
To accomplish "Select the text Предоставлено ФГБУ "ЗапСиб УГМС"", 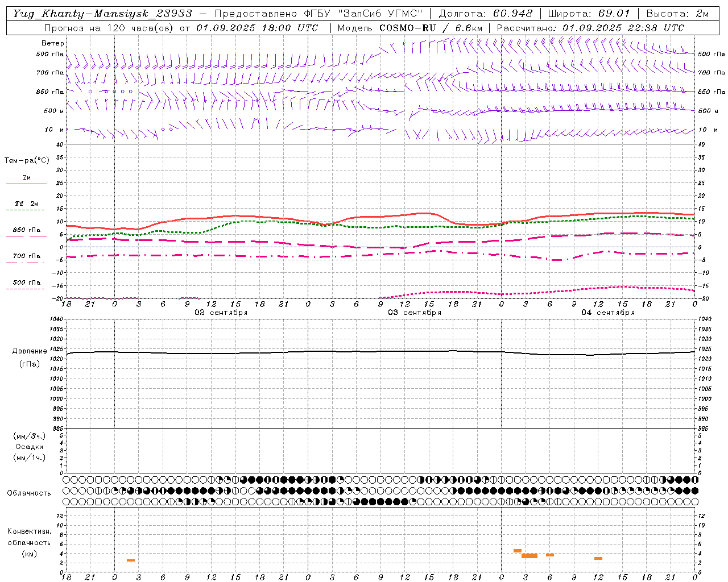I will pyautogui.click(x=318, y=14).
